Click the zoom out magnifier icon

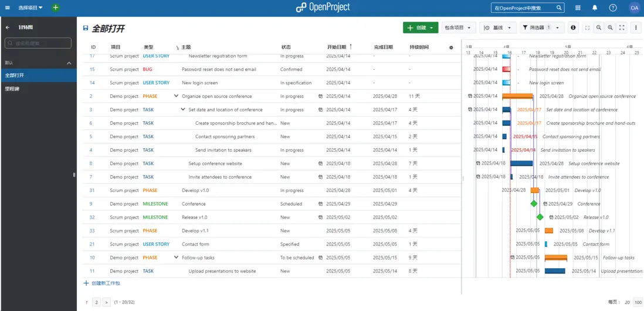point(599,28)
